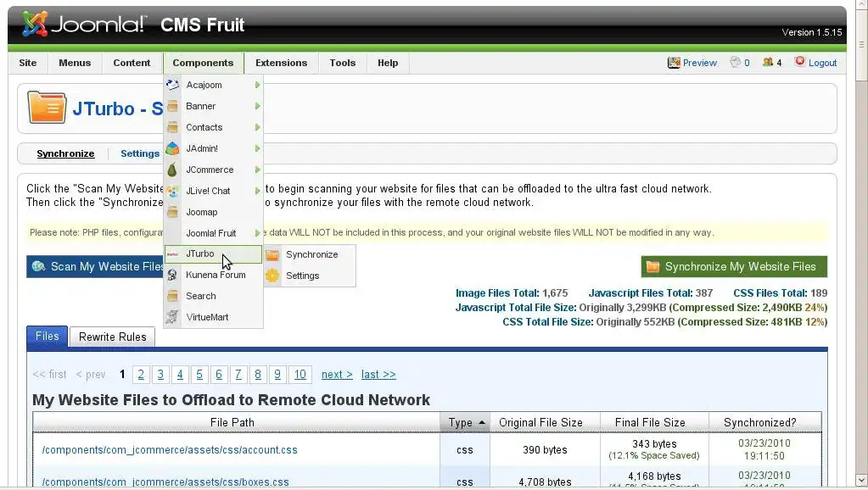The height and width of the screenshot is (490, 868).
Task: Click the Search component icon
Action: 173,296
